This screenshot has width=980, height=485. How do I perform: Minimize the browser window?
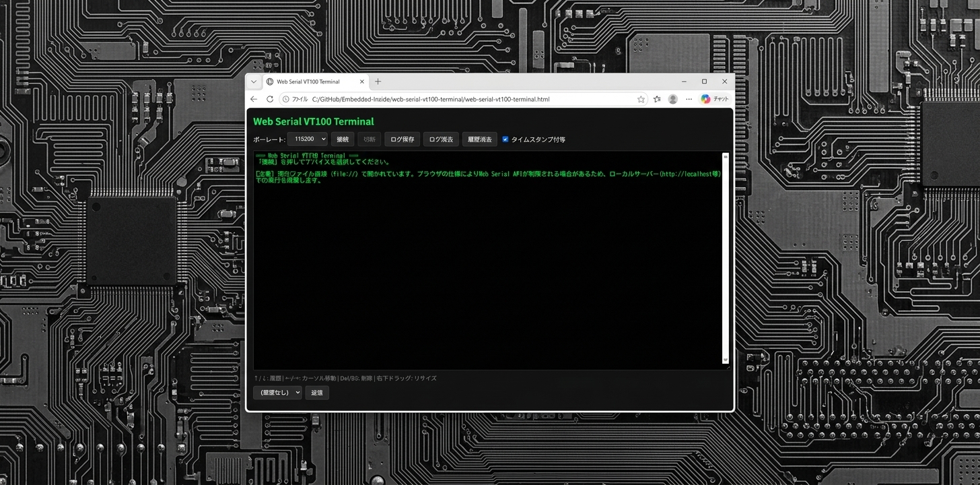[x=684, y=82]
